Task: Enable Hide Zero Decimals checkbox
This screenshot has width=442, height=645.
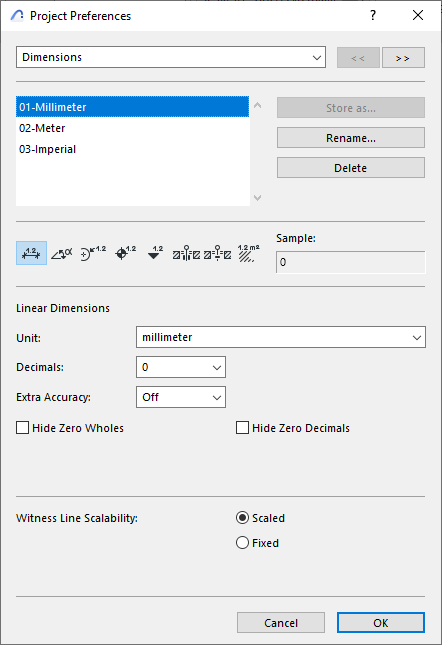Action: coord(243,428)
